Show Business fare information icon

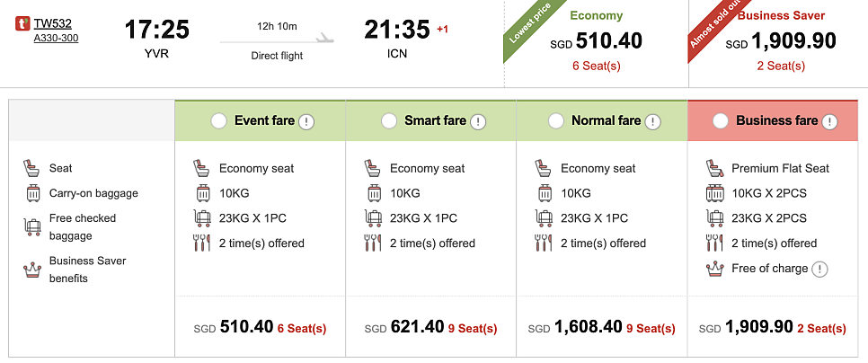coord(828,121)
